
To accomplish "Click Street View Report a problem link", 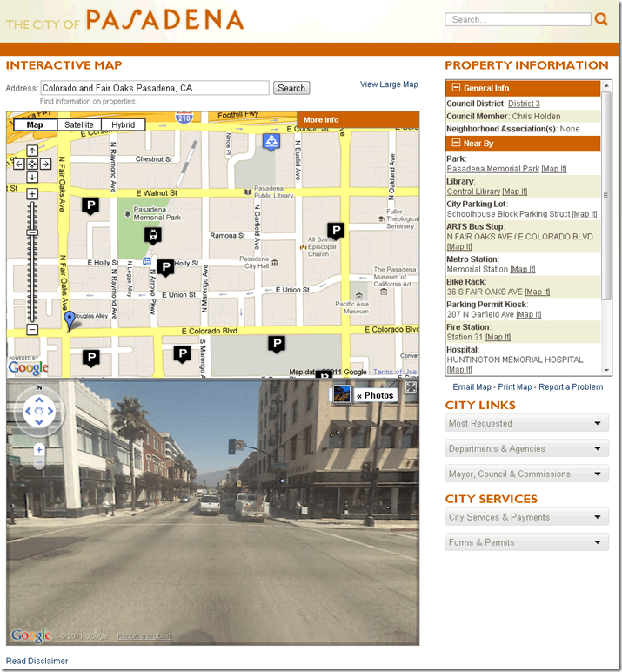I will click(x=144, y=636).
